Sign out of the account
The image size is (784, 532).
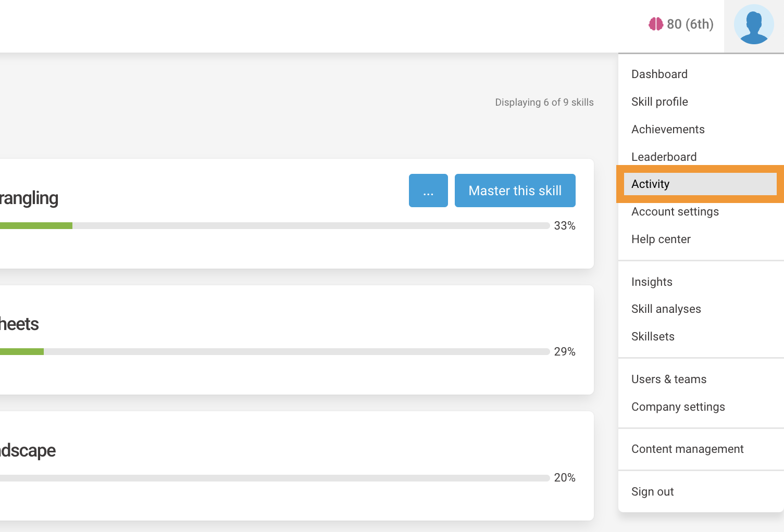(652, 491)
